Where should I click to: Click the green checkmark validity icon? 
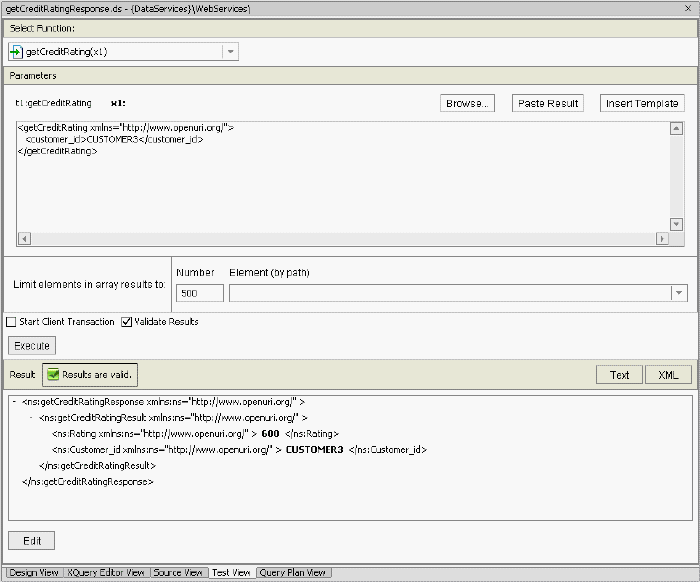click(x=53, y=374)
